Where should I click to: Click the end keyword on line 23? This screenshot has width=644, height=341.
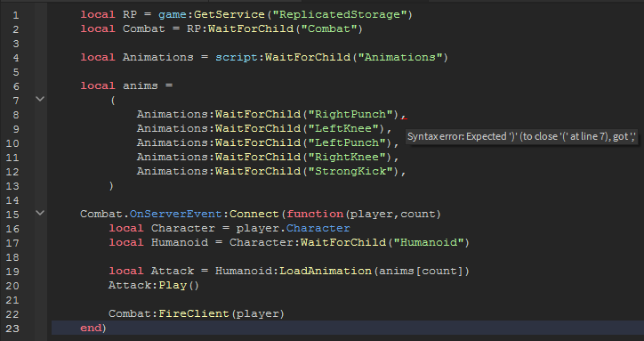91,328
